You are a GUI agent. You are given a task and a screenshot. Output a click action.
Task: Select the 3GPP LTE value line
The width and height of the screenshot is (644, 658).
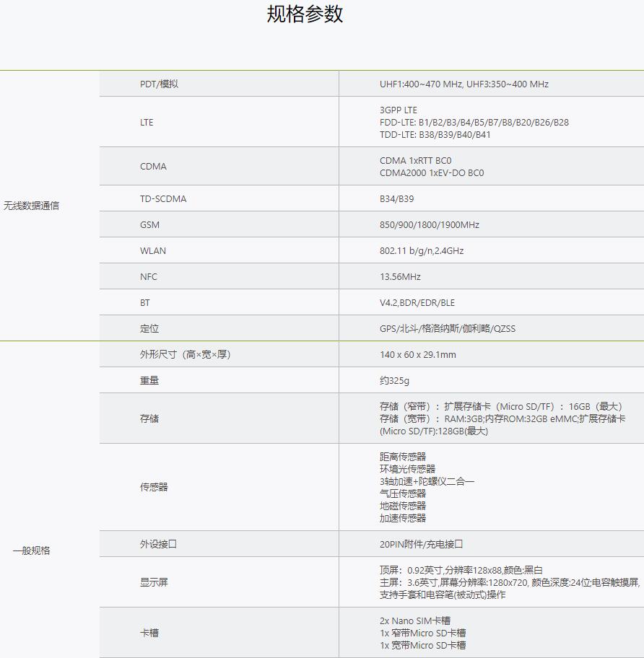pos(399,110)
